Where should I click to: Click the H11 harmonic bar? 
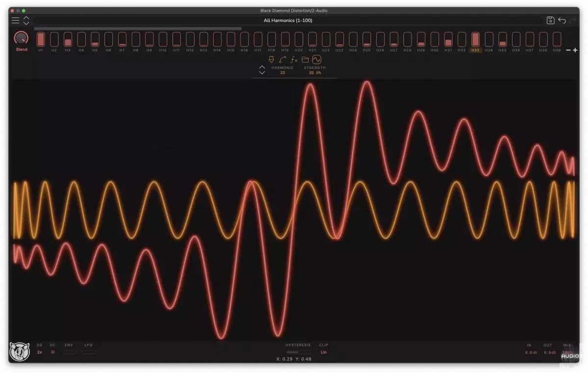click(176, 39)
